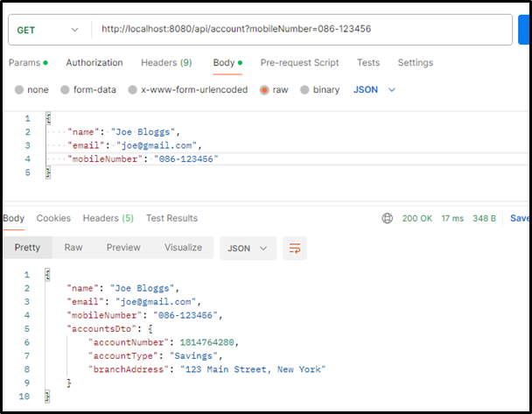Expand the blue JSON body format dropdown
The width and height of the screenshot is (532, 414).
[x=374, y=89]
